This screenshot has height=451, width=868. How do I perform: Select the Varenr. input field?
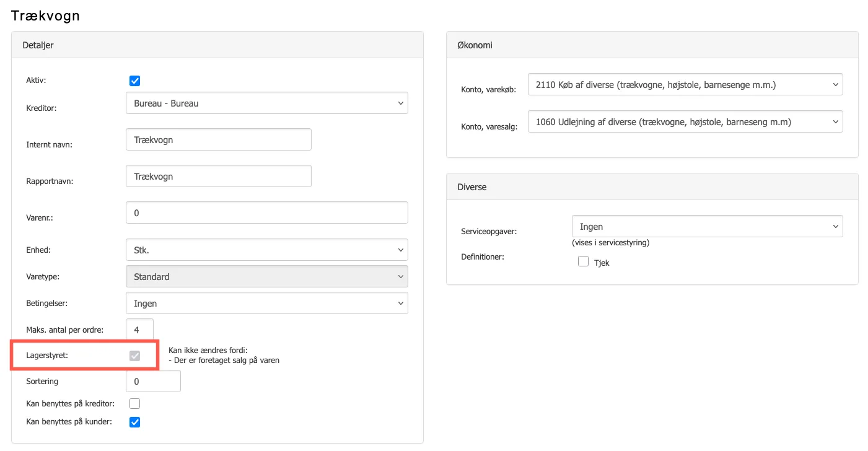(x=266, y=212)
